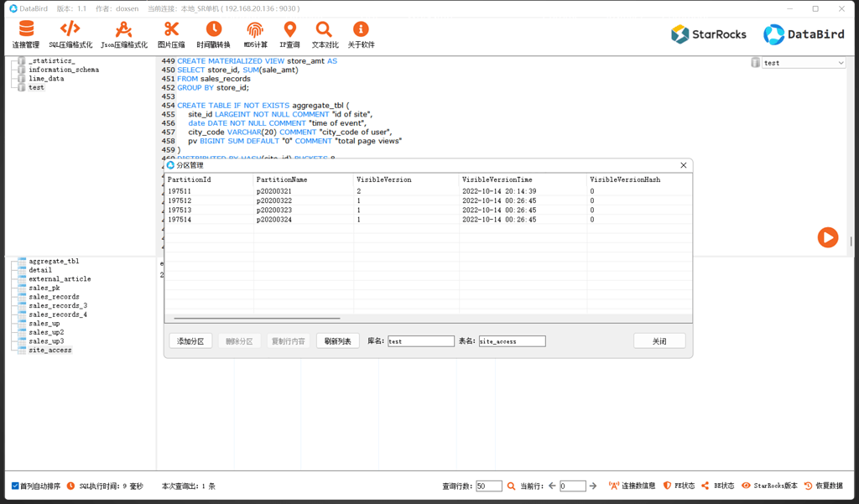This screenshot has width=859, height=504.
Task: Click the horizontal scrollbar in partition table
Action: coord(257,319)
